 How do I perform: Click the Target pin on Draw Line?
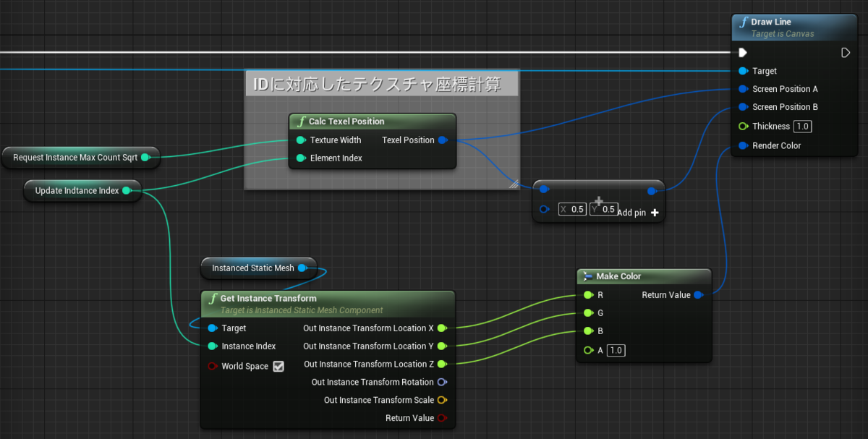click(x=742, y=71)
